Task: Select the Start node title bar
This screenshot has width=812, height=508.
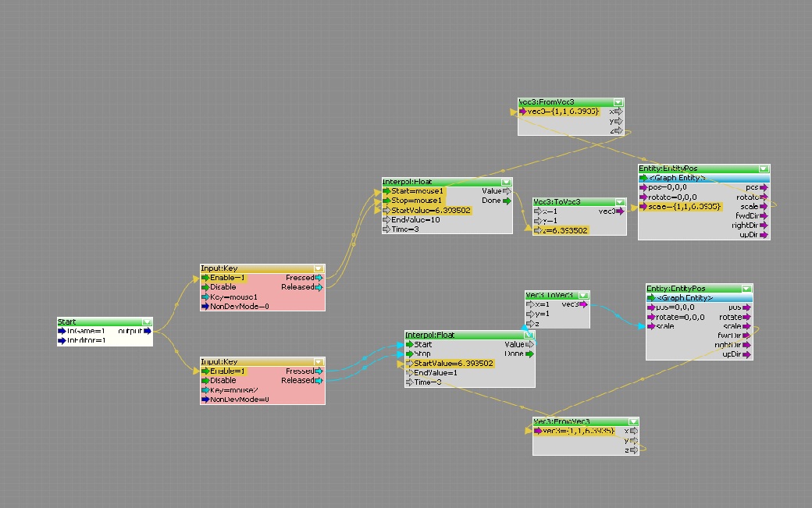Action: pyautogui.click(x=105, y=321)
